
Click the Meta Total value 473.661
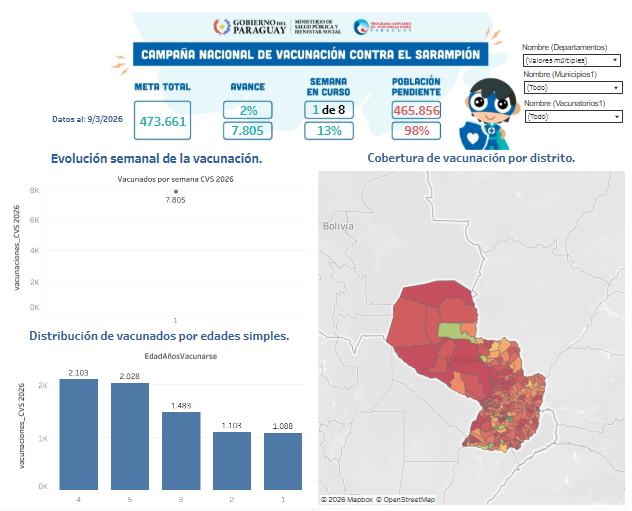tap(162, 121)
